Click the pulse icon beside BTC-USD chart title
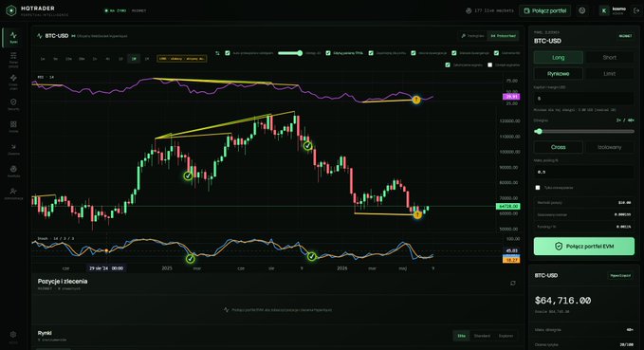 40,36
